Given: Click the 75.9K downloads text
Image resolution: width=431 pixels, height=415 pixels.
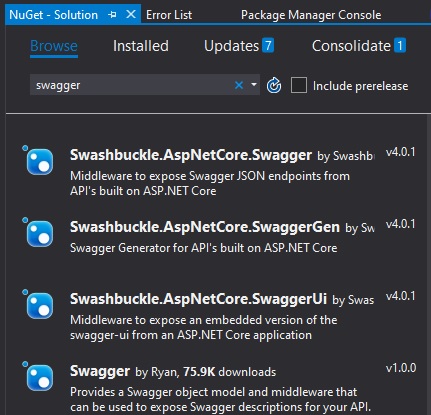Looking at the screenshot, I should [230, 372].
